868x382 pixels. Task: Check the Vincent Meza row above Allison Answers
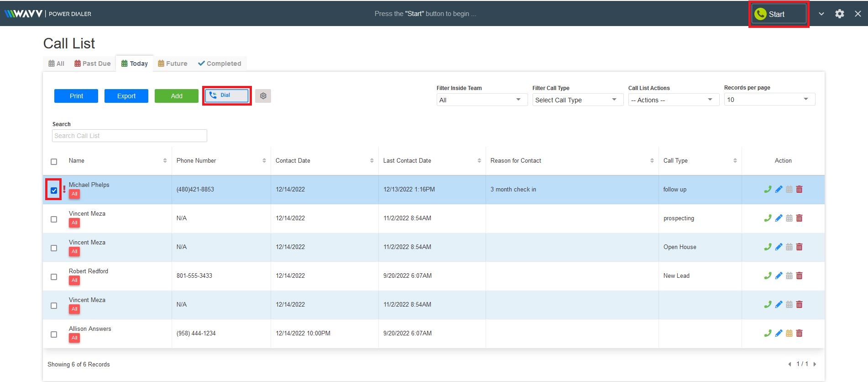click(54, 306)
